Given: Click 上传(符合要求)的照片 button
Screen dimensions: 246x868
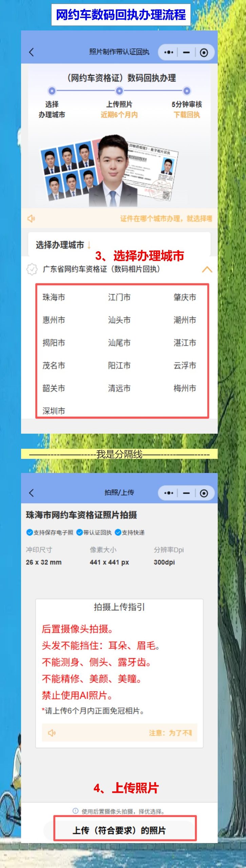Looking at the screenshot, I should 119,830.
